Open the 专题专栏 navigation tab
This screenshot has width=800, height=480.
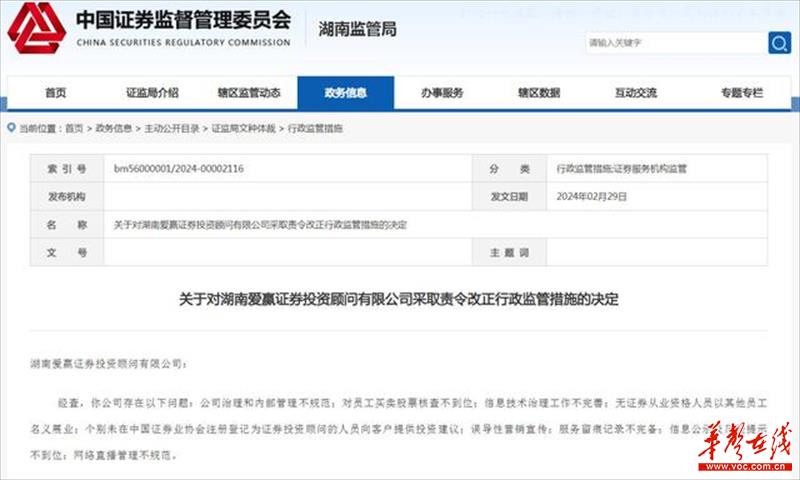click(742, 93)
